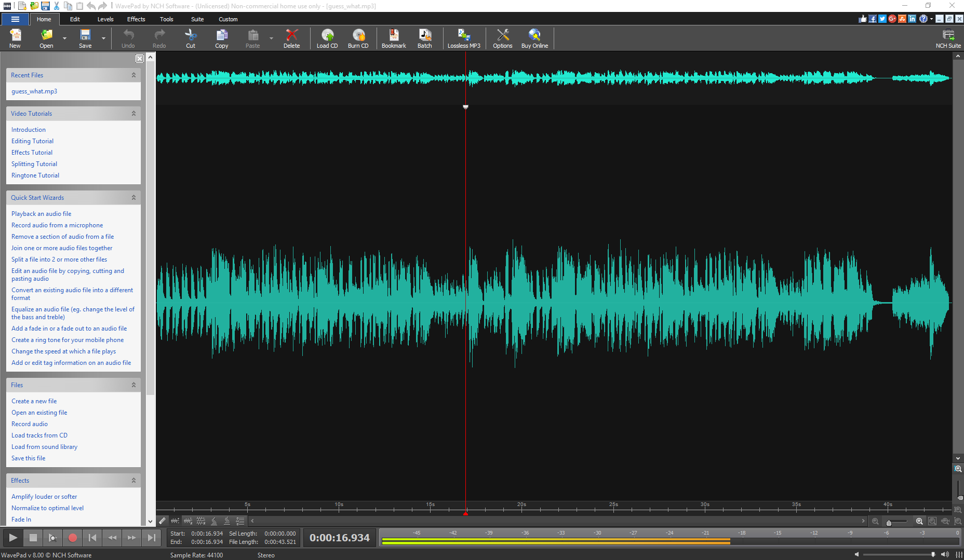This screenshot has height=560, width=964.
Task: Click the red Delete button
Action: pyautogui.click(x=291, y=38)
